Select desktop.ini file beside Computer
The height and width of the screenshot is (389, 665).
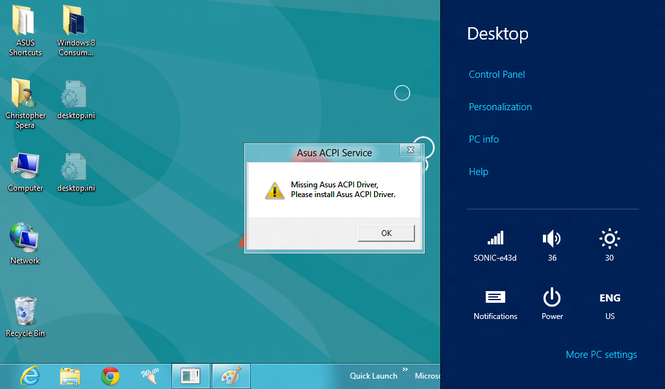click(x=76, y=173)
